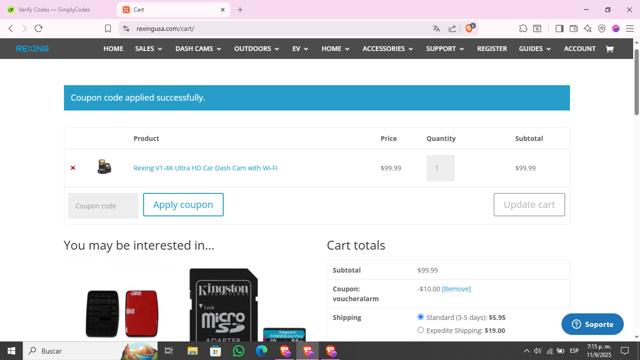Click the address bar URL rexingusa.com/cart/
The image size is (640, 360).
pyautogui.click(x=165, y=29)
